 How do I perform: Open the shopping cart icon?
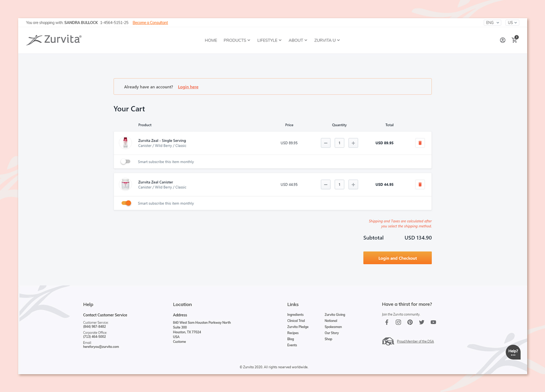point(514,40)
